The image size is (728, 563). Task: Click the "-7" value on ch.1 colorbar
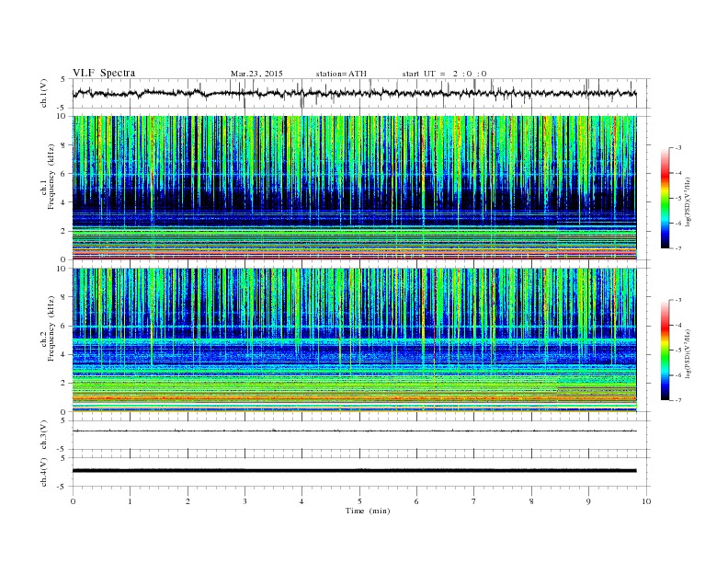click(677, 248)
